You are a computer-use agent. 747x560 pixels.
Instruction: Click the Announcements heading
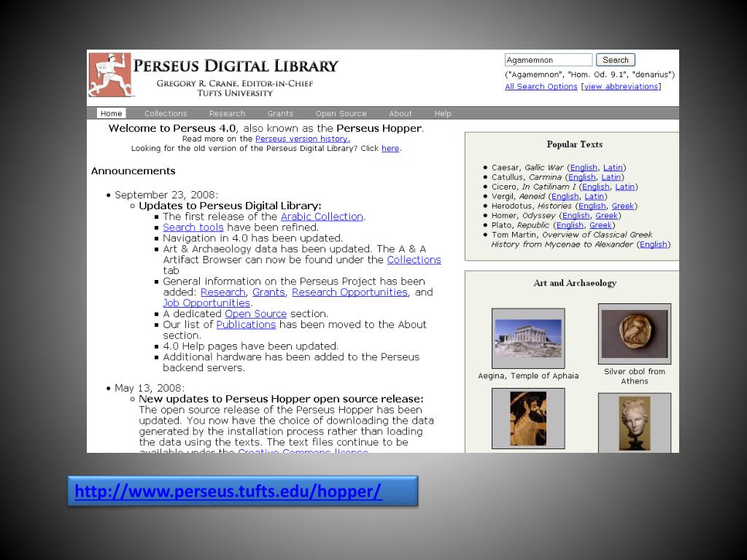(133, 171)
